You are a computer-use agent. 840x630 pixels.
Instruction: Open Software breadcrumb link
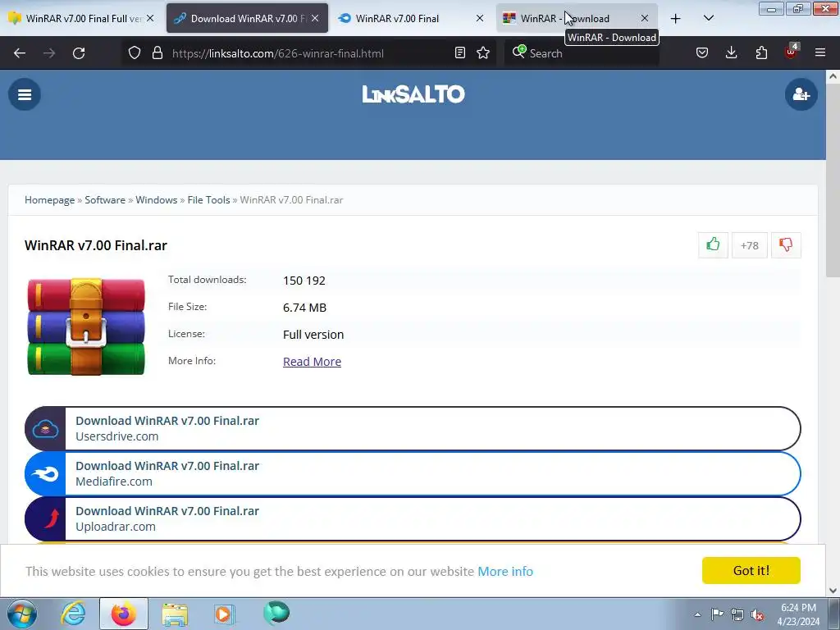(x=105, y=200)
